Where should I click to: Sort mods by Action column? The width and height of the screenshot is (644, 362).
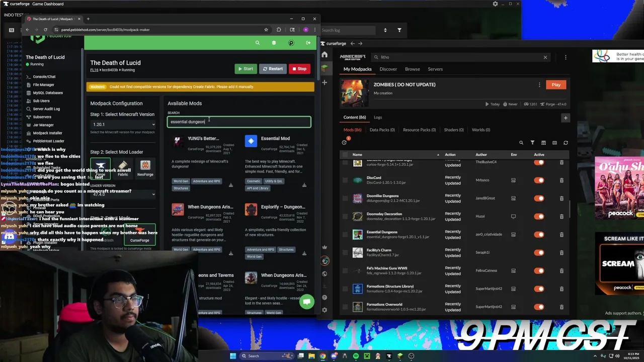(x=450, y=155)
